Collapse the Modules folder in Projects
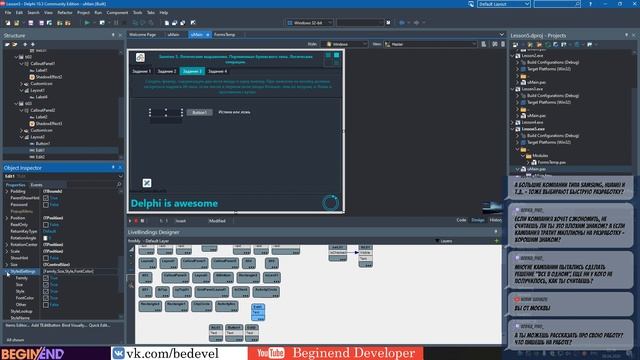This screenshot has height=360, width=640. point(523,156)
